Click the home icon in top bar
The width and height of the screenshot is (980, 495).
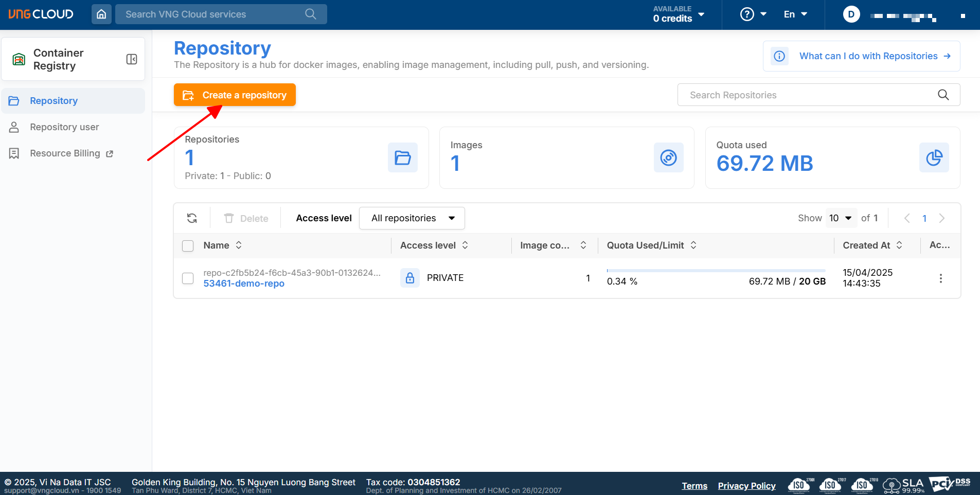pos(101,14)
